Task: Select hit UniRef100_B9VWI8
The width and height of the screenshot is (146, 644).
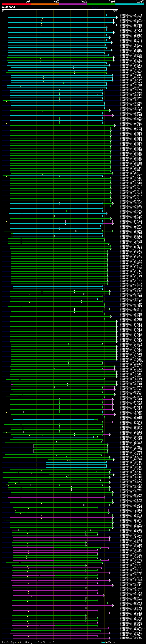Action: 131,366
